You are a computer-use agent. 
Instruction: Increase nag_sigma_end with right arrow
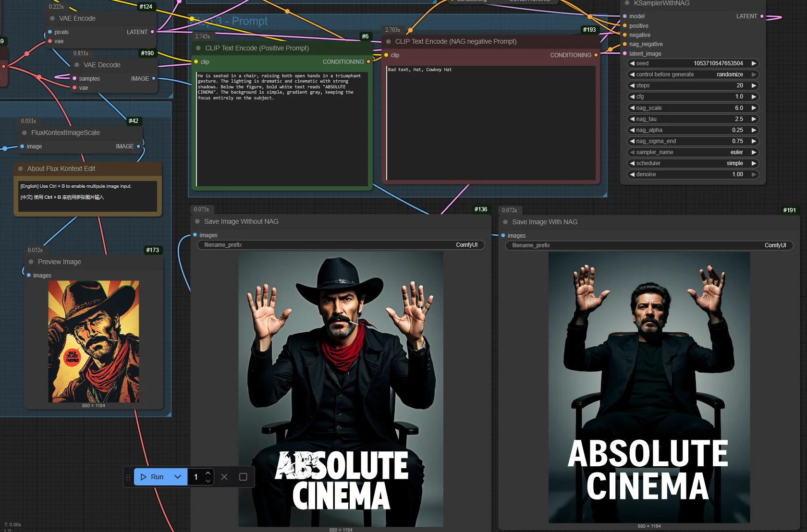pos(754,141)
